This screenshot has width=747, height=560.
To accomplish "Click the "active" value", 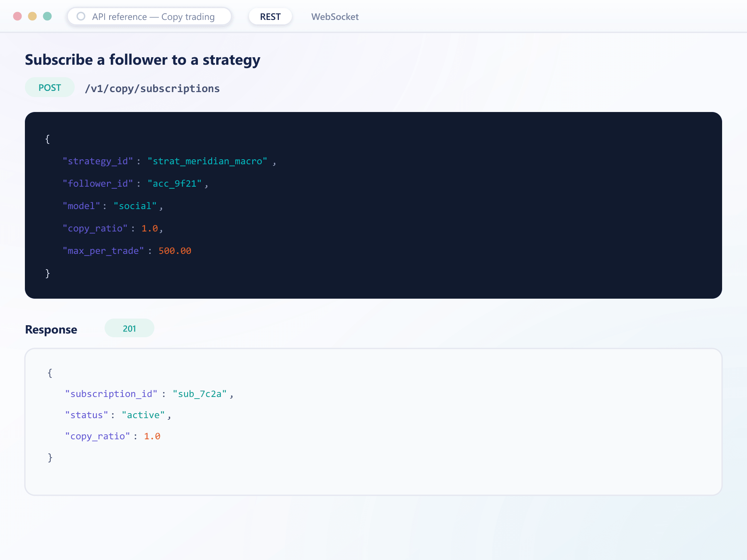I will coord(143,415).
